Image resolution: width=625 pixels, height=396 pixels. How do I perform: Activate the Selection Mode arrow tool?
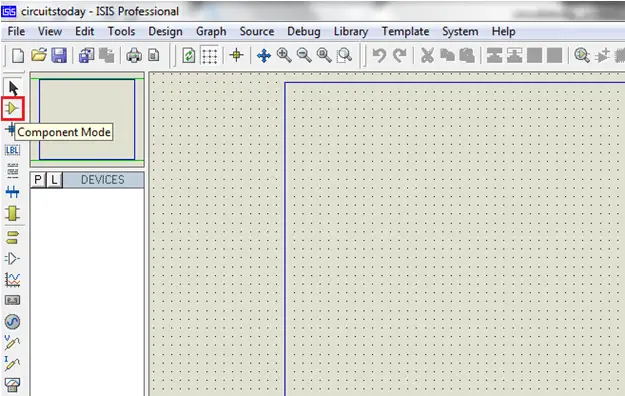click(13, 88)
